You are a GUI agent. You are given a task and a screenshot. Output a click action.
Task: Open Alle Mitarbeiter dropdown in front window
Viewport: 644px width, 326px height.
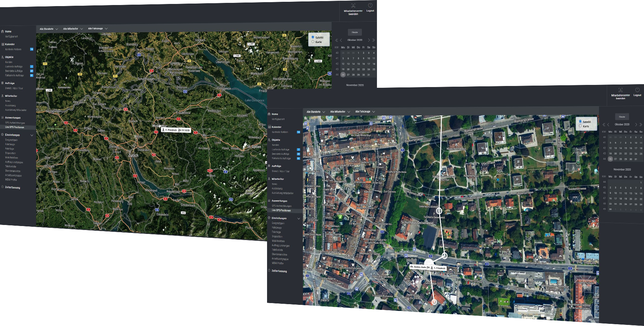tap(340, 112)
